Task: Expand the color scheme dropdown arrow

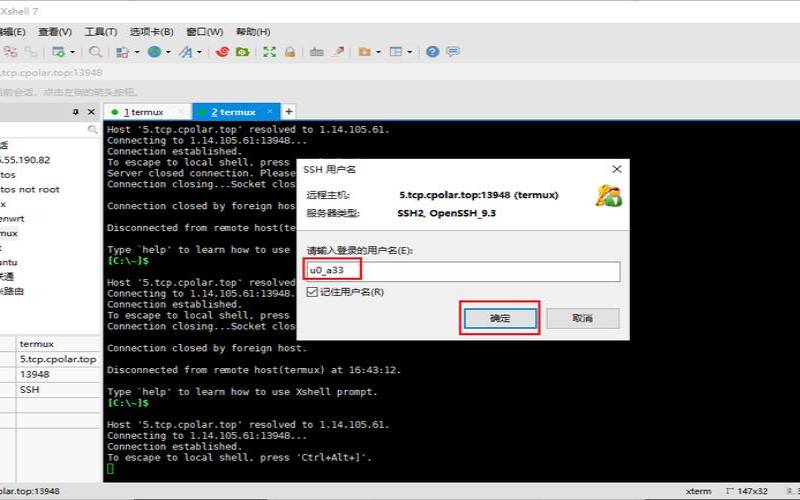Action: click(x=137, y=52)
